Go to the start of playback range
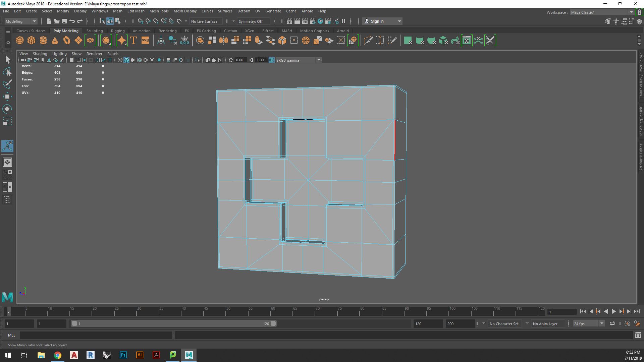Screen dimensions: 644x362 point(583,311)
